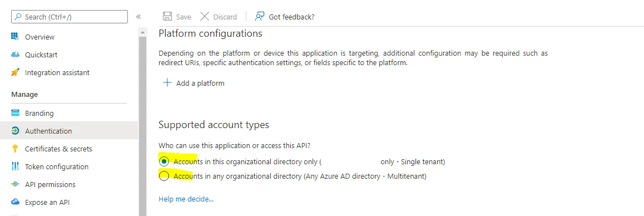This screenshot has height=216, width=644.
Task: Click the Quickstart cloud icon
Action: 15,55
